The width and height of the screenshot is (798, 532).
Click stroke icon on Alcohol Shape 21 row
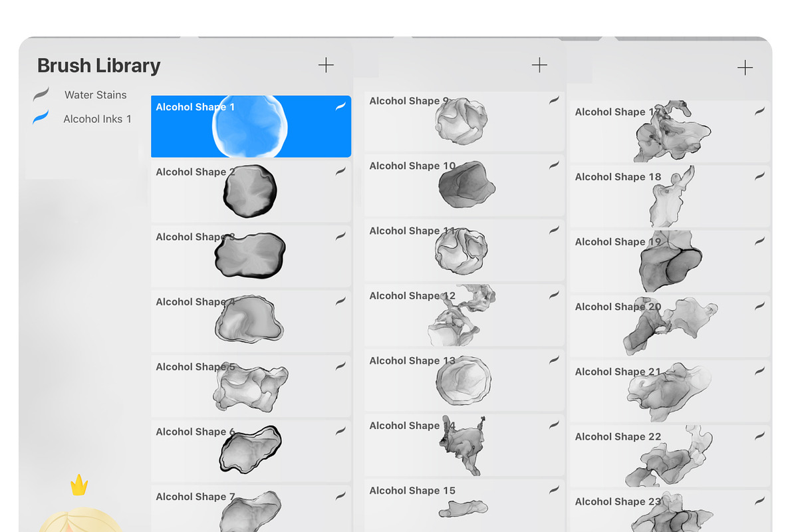click(759, 371)
